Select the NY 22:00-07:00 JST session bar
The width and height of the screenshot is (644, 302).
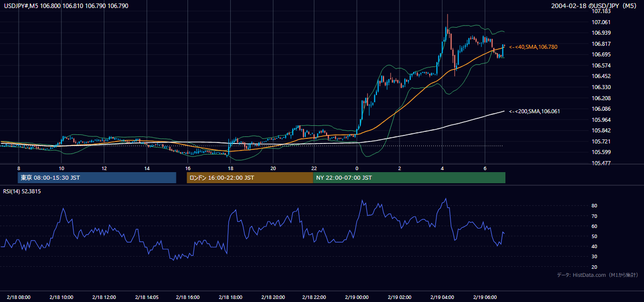click(409, 178)
